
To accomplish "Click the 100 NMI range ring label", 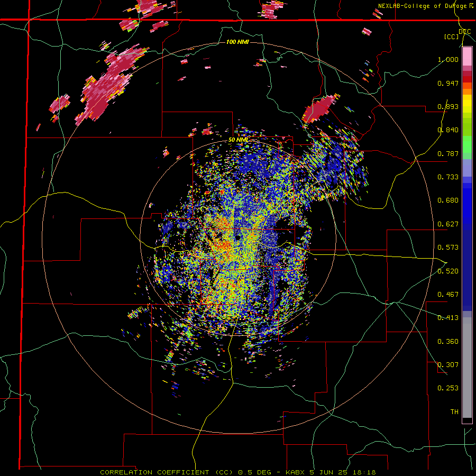I will click(x=237, y=42).
